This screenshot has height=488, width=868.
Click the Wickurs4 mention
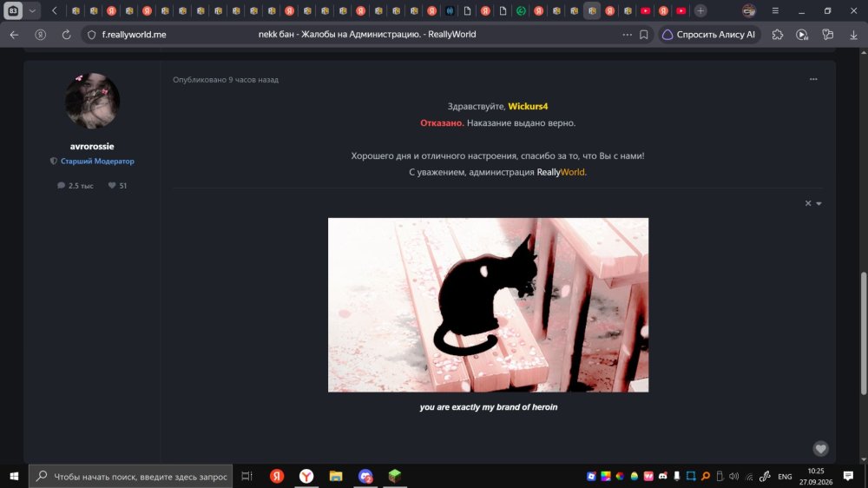[528, 106]
